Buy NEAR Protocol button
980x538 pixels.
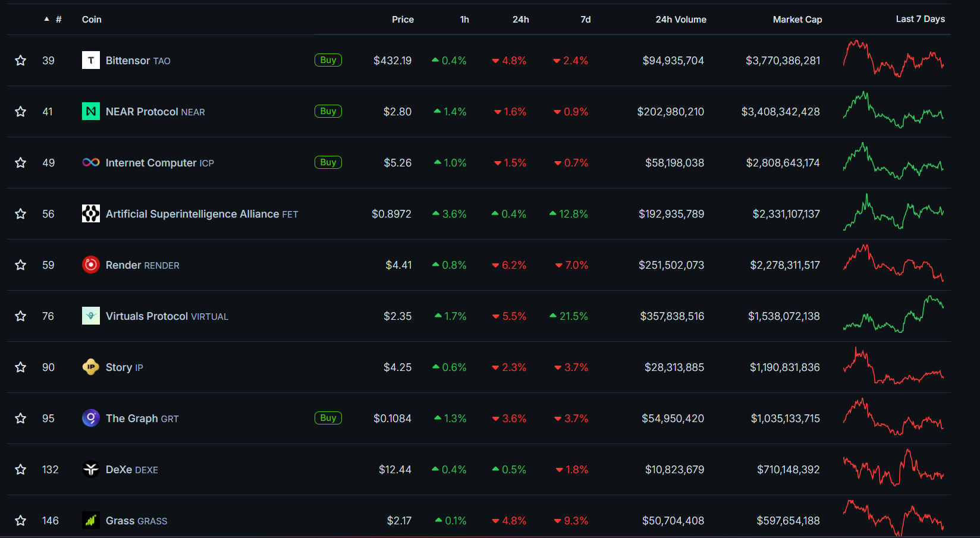pos(328,111)
